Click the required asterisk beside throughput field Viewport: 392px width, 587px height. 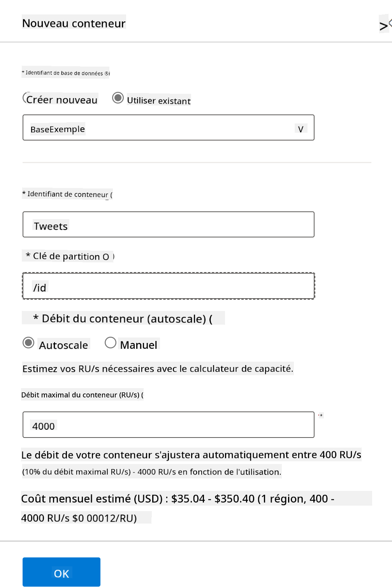tap(320, 416)
